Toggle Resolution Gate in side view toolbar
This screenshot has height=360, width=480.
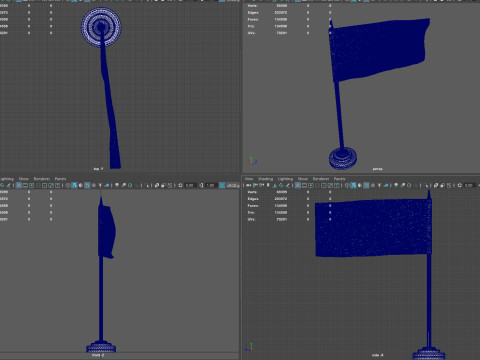(x=311, y=185)
